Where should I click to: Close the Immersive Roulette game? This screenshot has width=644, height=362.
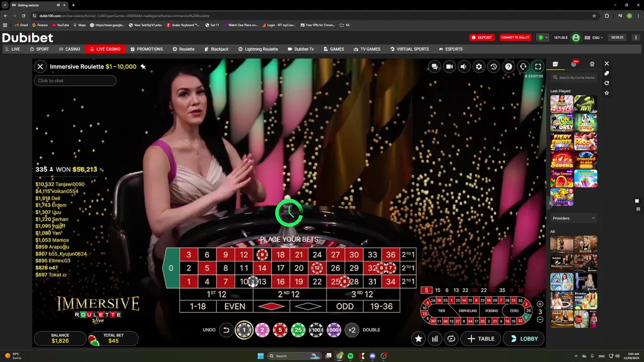40,66
